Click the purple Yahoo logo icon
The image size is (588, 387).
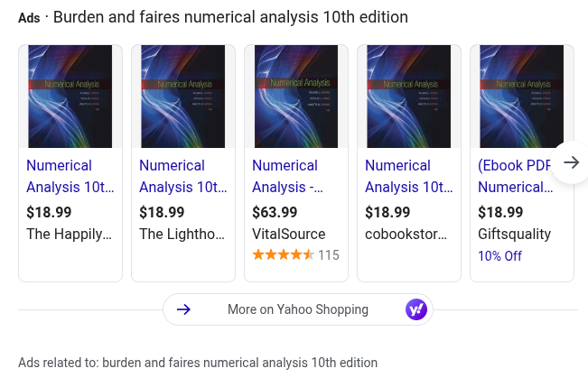415,309
